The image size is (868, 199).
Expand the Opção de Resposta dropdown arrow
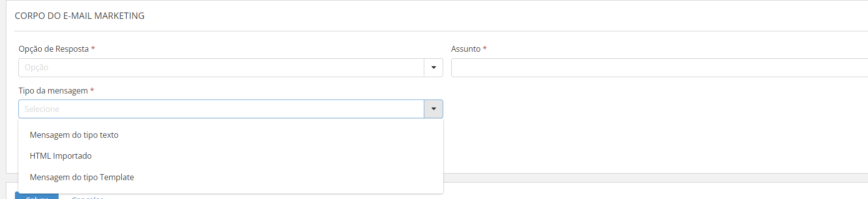coord(433,68)
